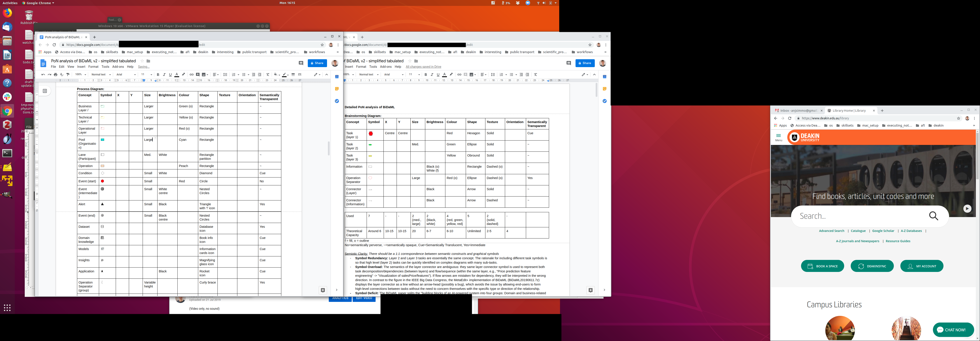Toggle bold formatting in left document toolbar
This screenshot has height=341, width=980.
tap(158, 75)
